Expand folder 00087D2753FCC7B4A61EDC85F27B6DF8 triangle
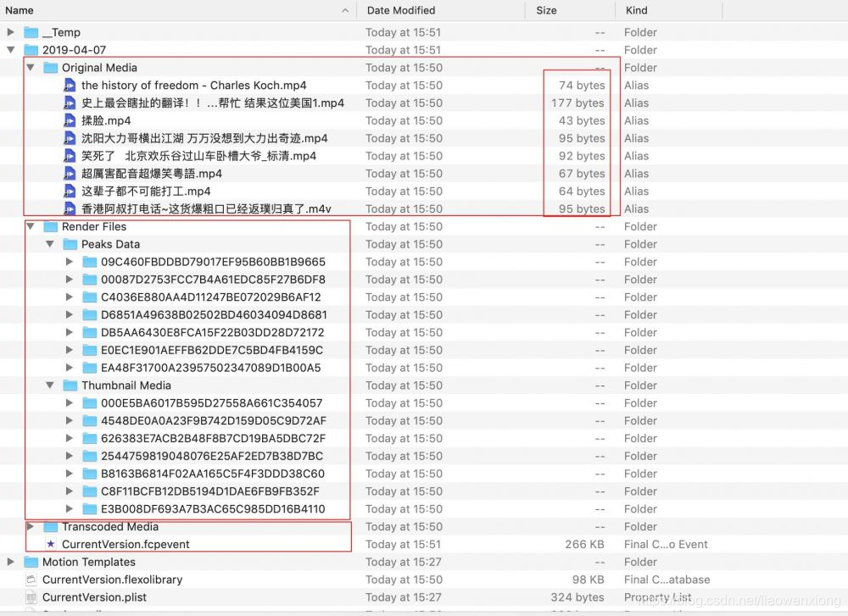Screen dimensions: 848x616 pyautogui.click(x=70, y=280)
